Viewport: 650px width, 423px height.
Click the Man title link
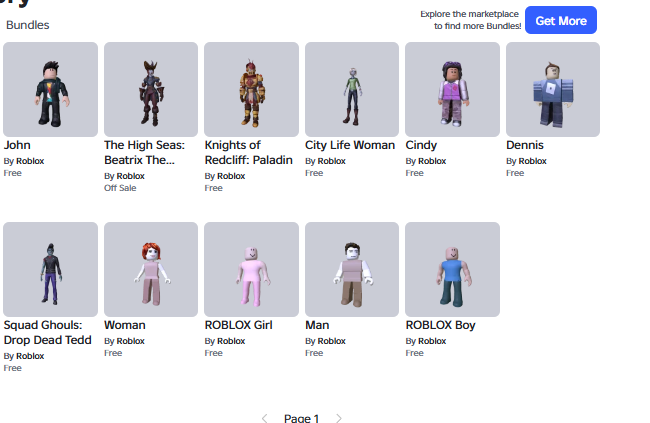click(317, 325)
